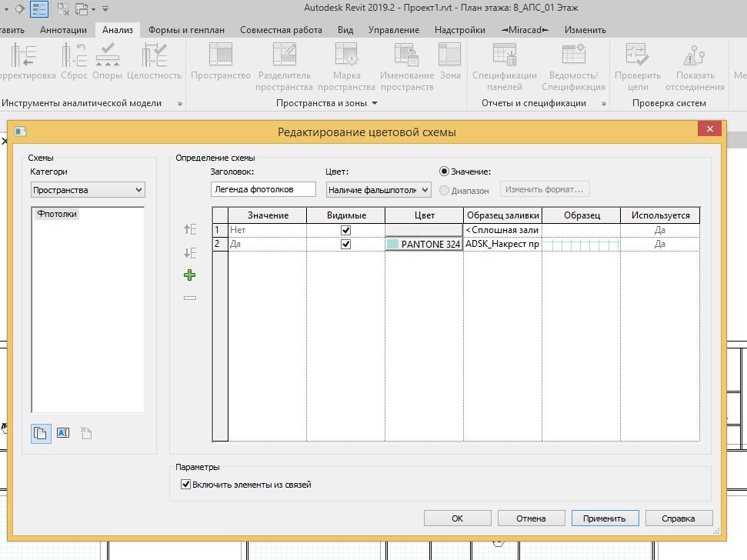Click the Целостность consistency check icon
The height and width of the screenshot is (560, 747).
coord(154,55)
